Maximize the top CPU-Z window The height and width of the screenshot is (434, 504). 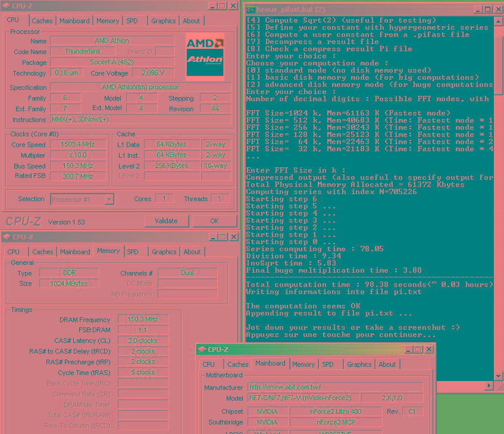click(223, 6)
